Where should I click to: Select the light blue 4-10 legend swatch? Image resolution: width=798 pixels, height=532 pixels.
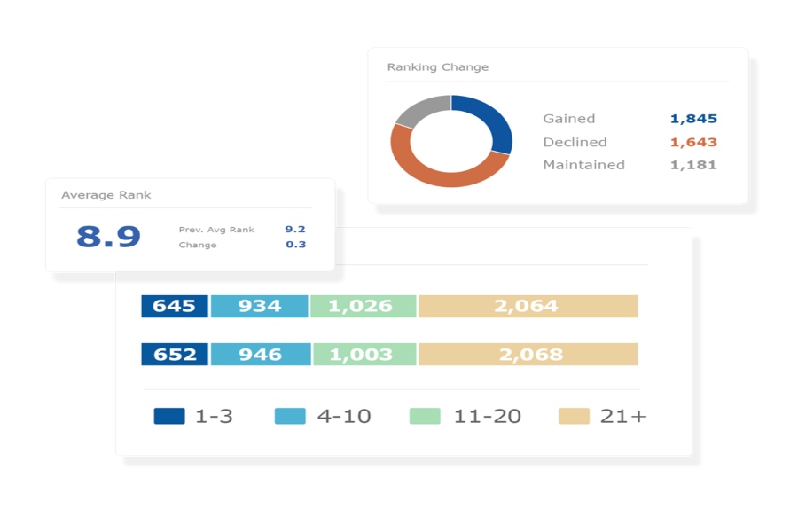290,416
